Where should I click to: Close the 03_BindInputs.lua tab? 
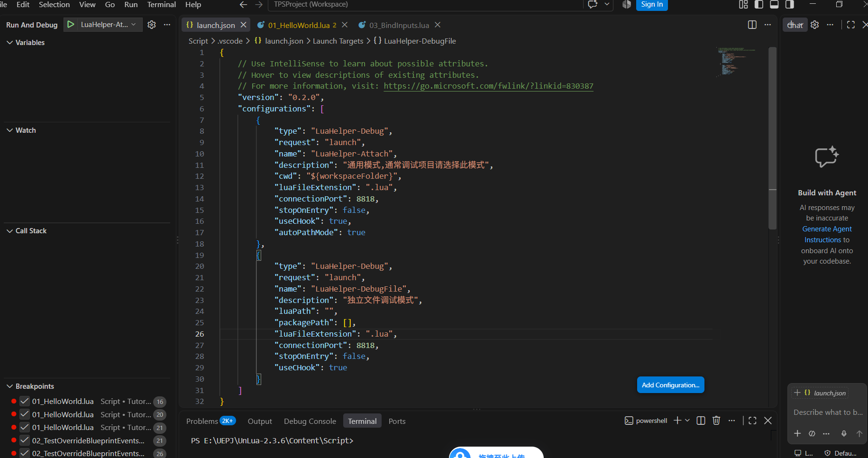point(438,25)
